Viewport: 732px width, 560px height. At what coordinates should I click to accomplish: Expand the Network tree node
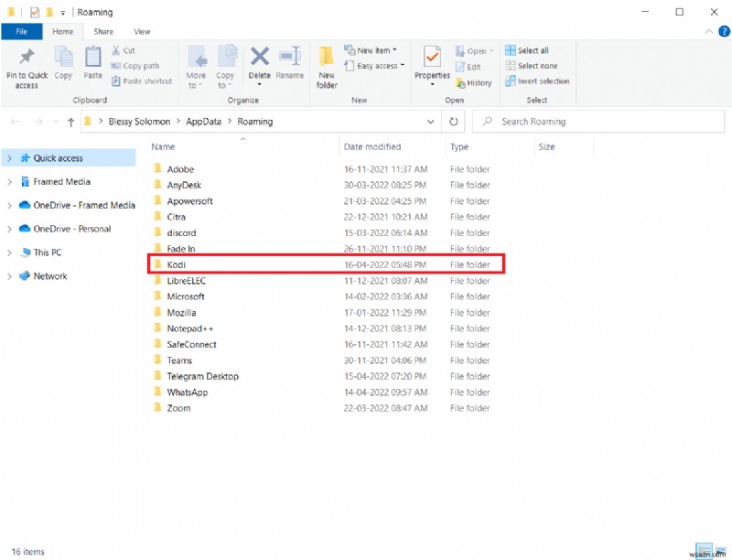[9, 276]
